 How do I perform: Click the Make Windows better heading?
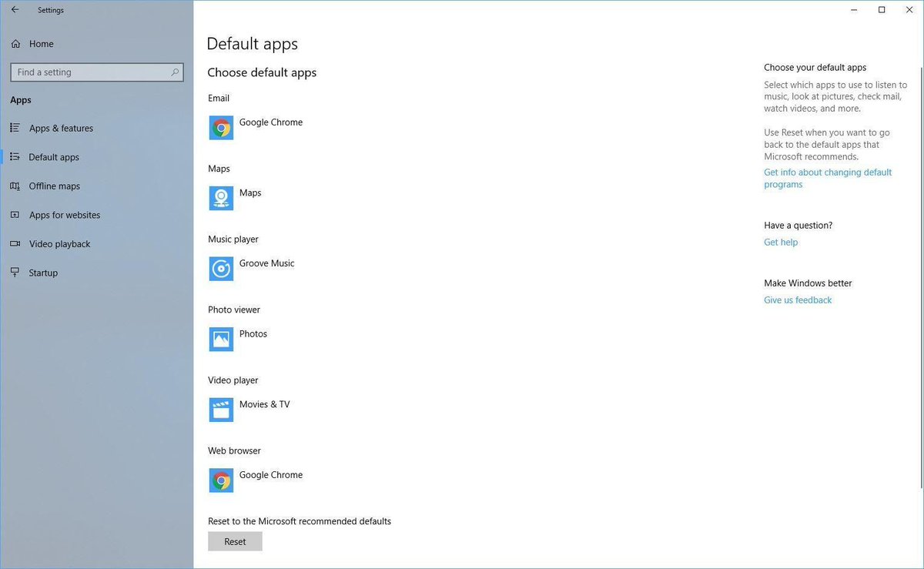(808, 283)
